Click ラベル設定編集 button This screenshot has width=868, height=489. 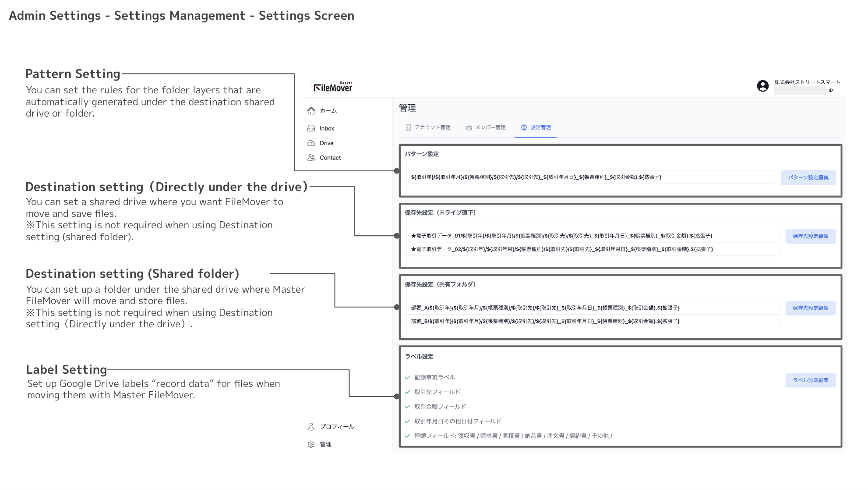point(810,380)
